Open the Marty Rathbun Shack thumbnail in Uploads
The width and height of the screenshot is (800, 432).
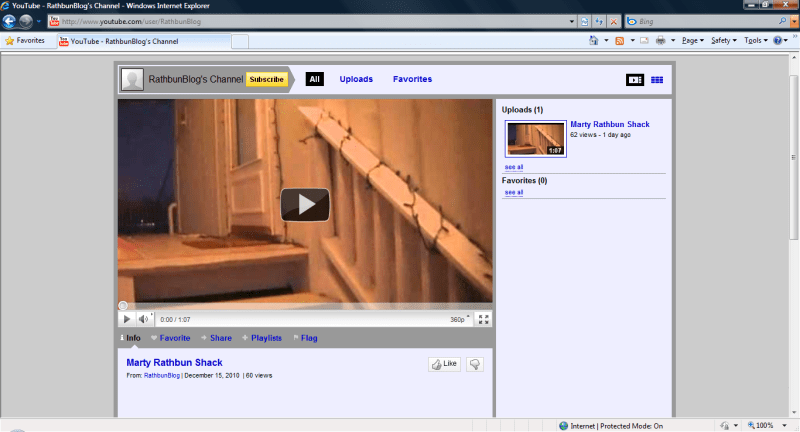click(535, 139)
